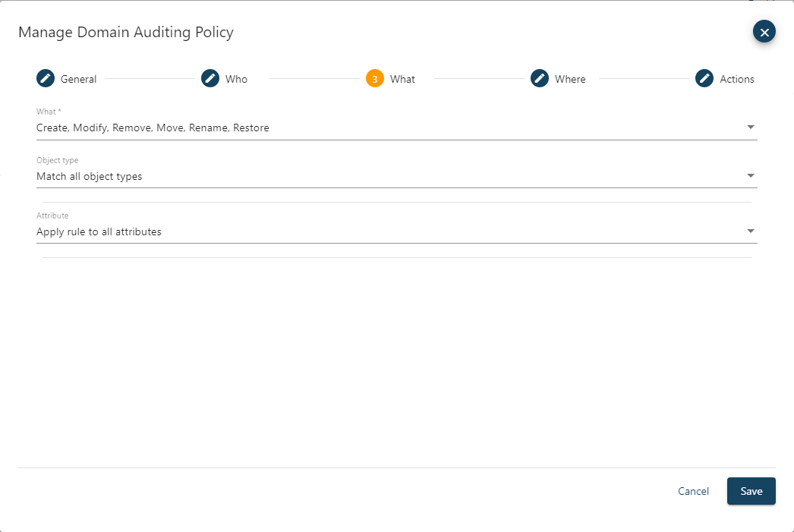Click the 'Manage Domain Auditing Policy' title
Screen dimensions: 794x532
tap(126, 32)
